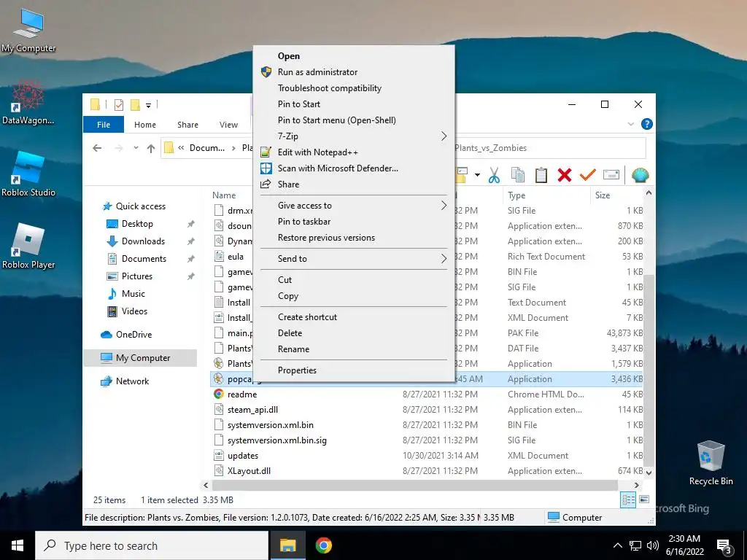This screenshot has height=560, width=747.
Task: Click the scissors Cut toolbar icon
Action: pyautogui.click(x=494, y=175)
